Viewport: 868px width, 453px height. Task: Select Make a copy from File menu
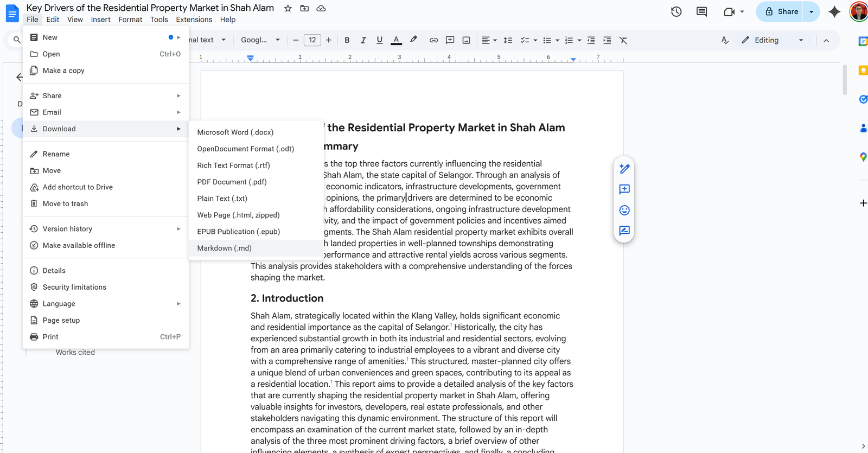point(106,71)
